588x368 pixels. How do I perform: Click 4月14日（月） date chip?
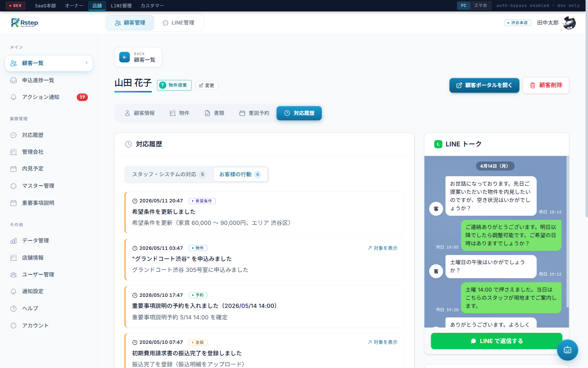495,166
